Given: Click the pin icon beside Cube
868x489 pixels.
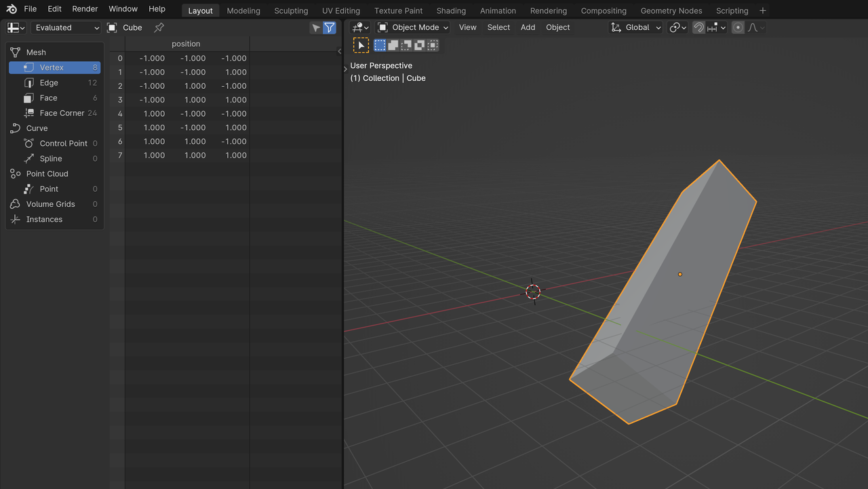Looking at the screenshot, I should tap(159, 28).
